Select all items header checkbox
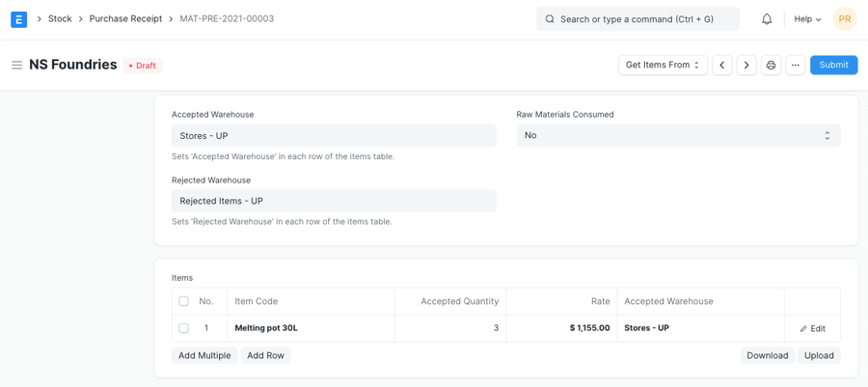Screen dimensions: 868x387 (x=183, y=301)
